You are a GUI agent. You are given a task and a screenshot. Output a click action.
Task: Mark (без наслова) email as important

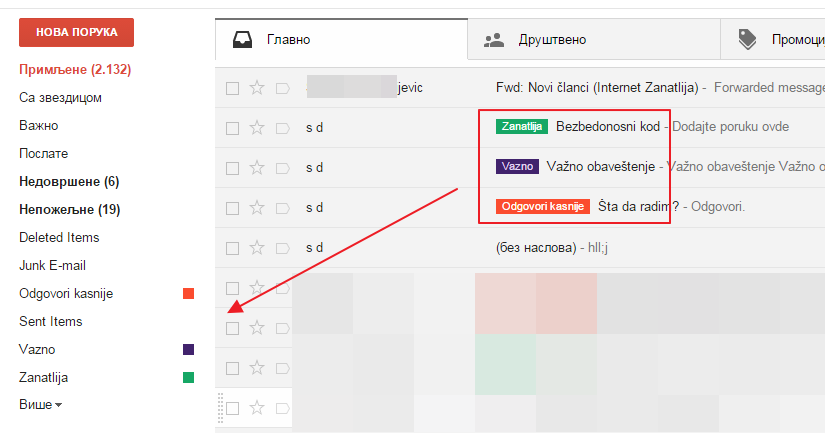(283, 248)
